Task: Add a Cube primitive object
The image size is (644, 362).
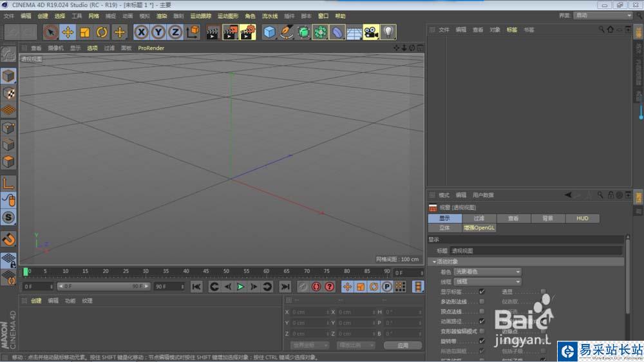Action: click(269, 32)
